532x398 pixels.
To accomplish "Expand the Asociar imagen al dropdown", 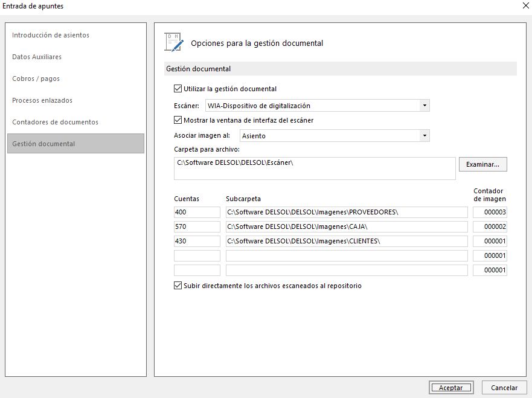I will (x=425, y=136).
